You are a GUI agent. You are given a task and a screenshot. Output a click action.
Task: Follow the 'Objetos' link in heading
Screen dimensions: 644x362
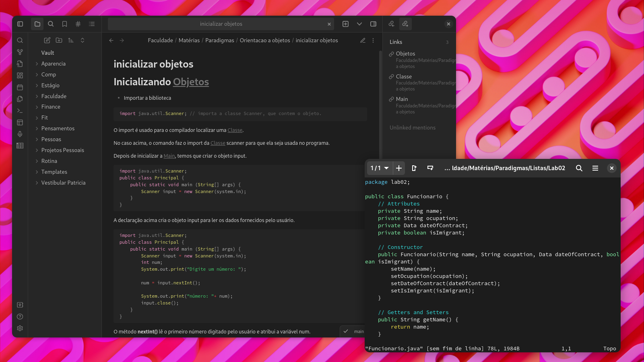tap(191, 82)
